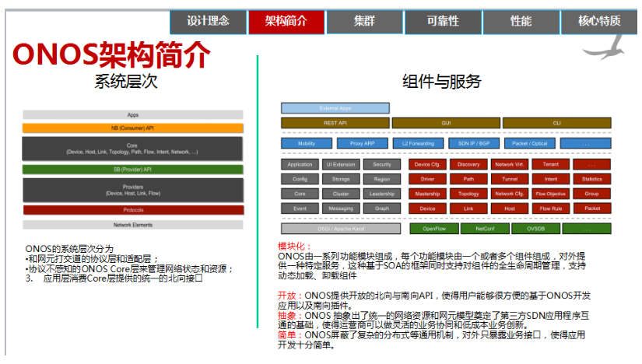The image size is (642, 364).
Task: Click the Leadership box
Action: (x=382, y=194)
